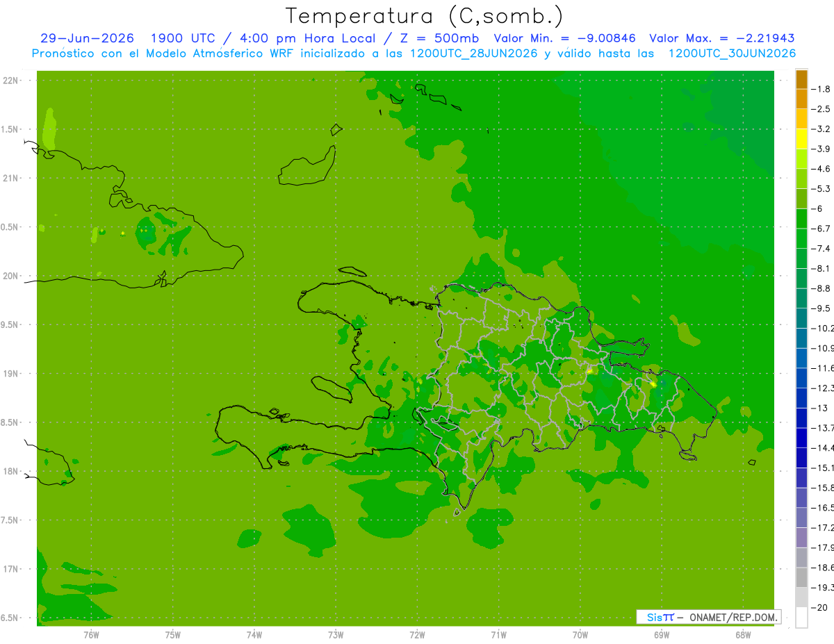Click the '22N' latitude label
Screen dimensions: 834x644
click(12, 81)
